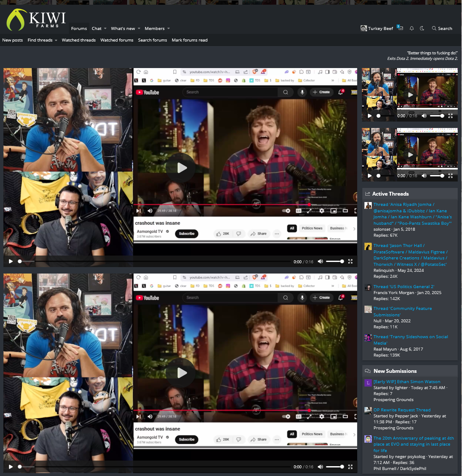This screenshot has width=462, height=476.
Task: Expand the What's new dropdown arrow
Action: 139,29
